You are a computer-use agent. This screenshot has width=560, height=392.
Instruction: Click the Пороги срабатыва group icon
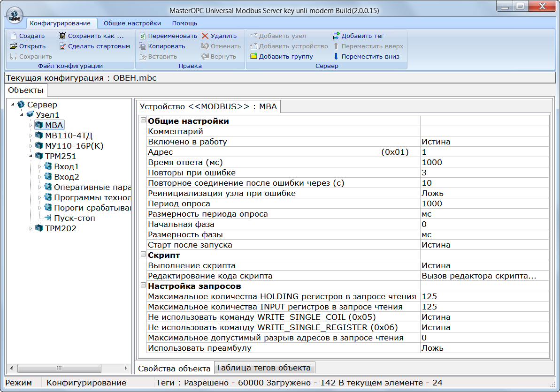48,208
